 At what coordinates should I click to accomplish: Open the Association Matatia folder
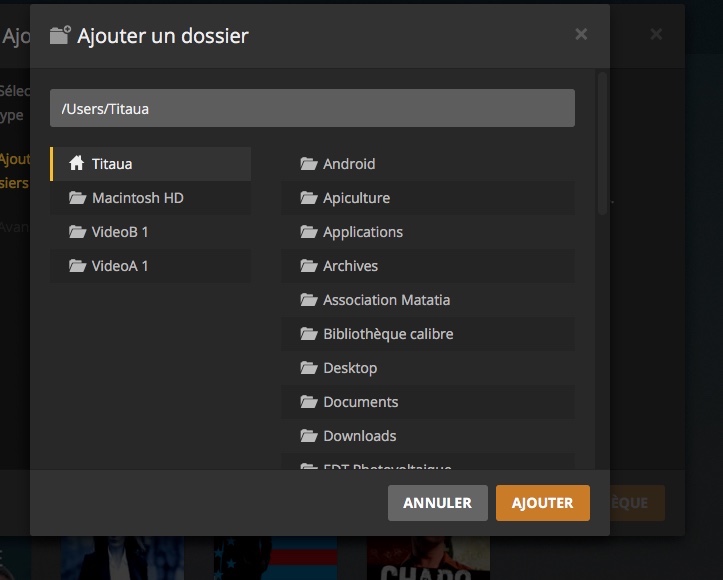(x=428, y=300)
